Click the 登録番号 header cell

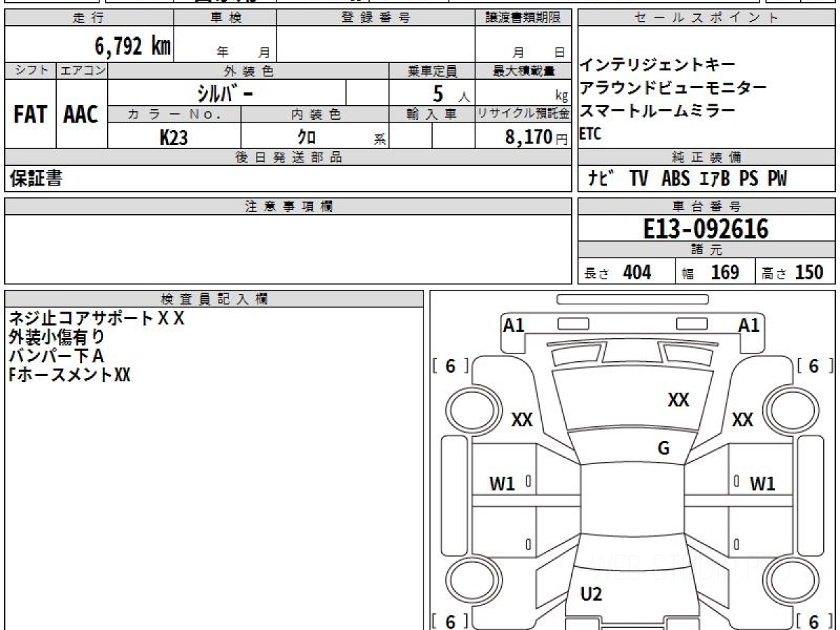[376, 18]
